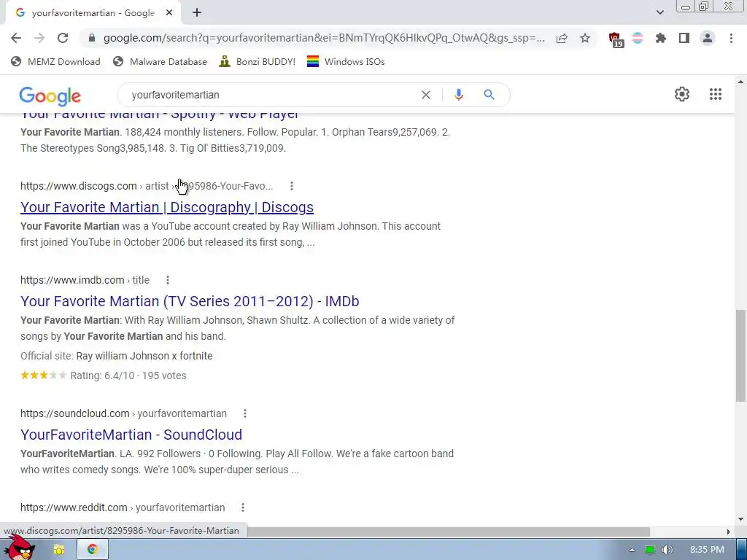Select the yourfavoritemartian - Google tab
This screenshot has width=747, height=560.
[x=93, y=13]
